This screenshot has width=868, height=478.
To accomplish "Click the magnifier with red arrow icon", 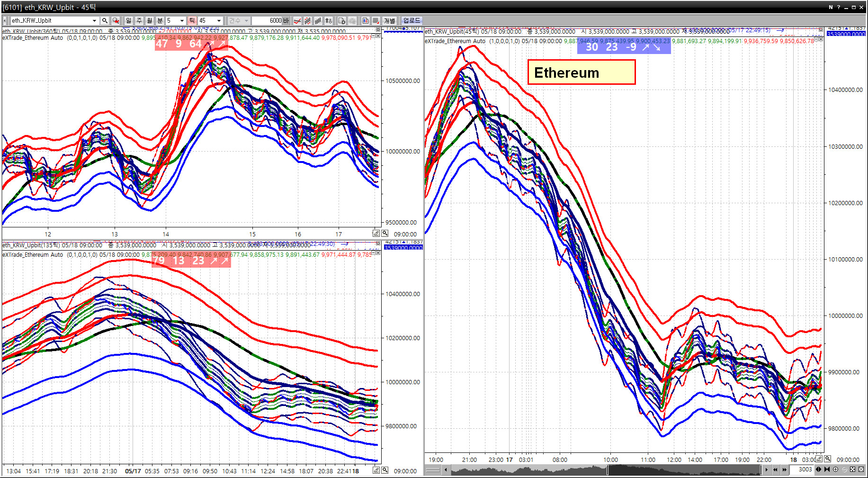I will [116, 20].
